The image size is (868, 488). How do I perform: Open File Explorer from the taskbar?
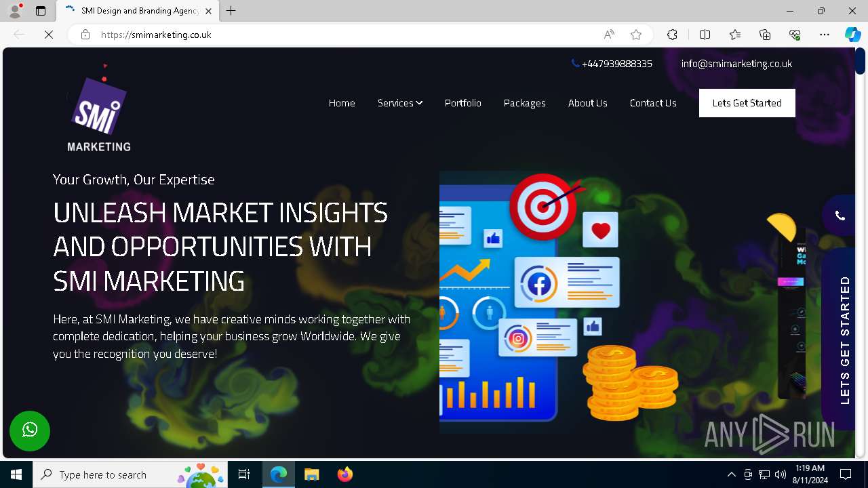point(311,474)
